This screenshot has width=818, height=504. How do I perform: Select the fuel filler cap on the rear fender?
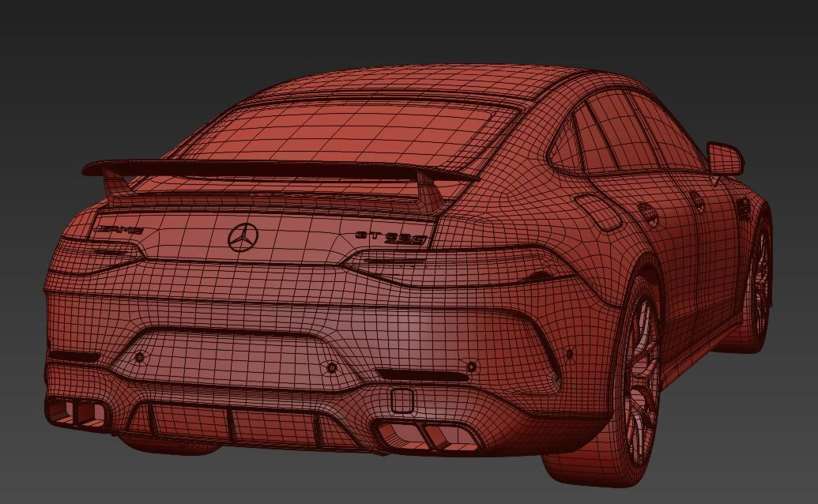point(598,212)
